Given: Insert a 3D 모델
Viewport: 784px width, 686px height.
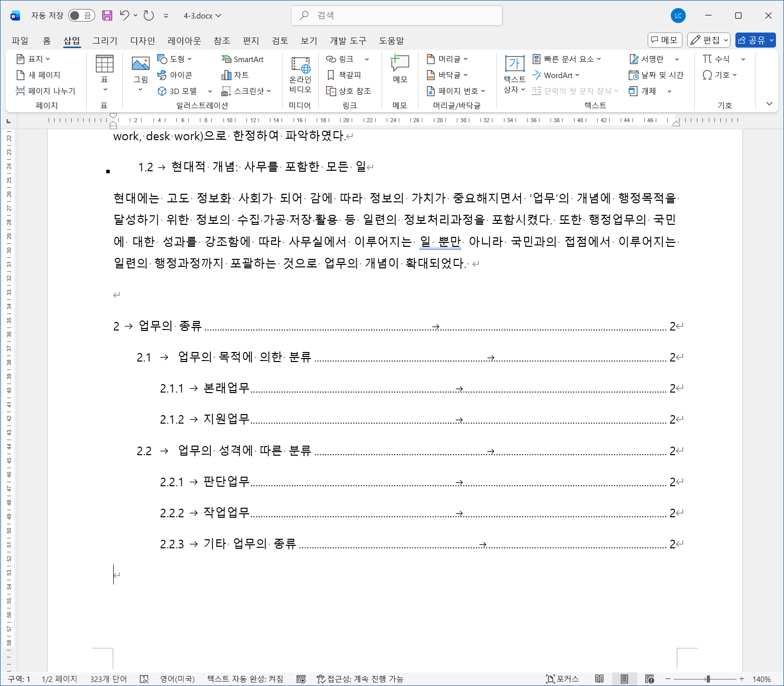Looking at the screenshot, I should point(177,91).
